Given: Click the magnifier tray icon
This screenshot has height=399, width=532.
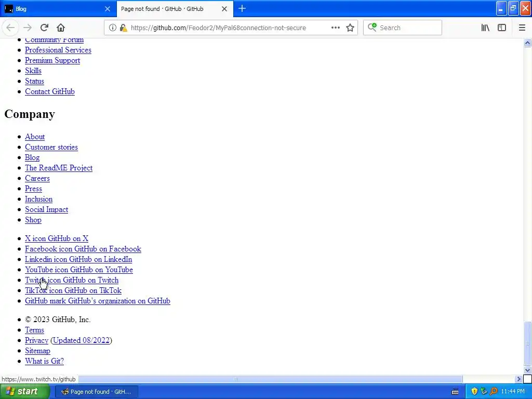Looking at the screenshot, I should click(494, 392).
